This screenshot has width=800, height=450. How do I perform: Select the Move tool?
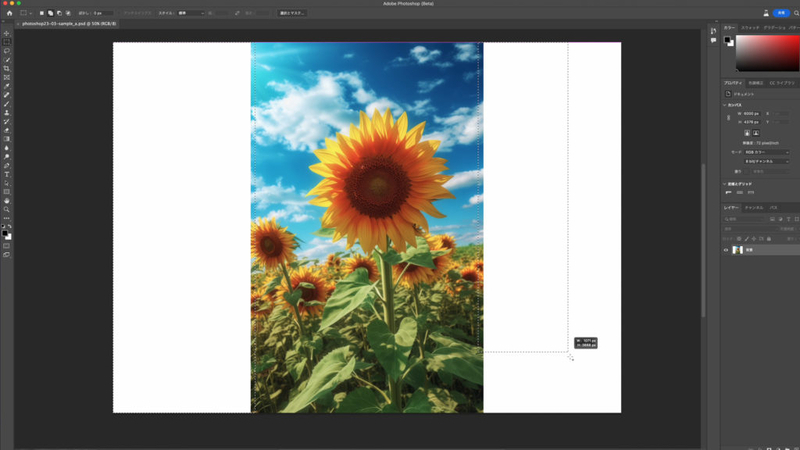(x=7, y=33)
